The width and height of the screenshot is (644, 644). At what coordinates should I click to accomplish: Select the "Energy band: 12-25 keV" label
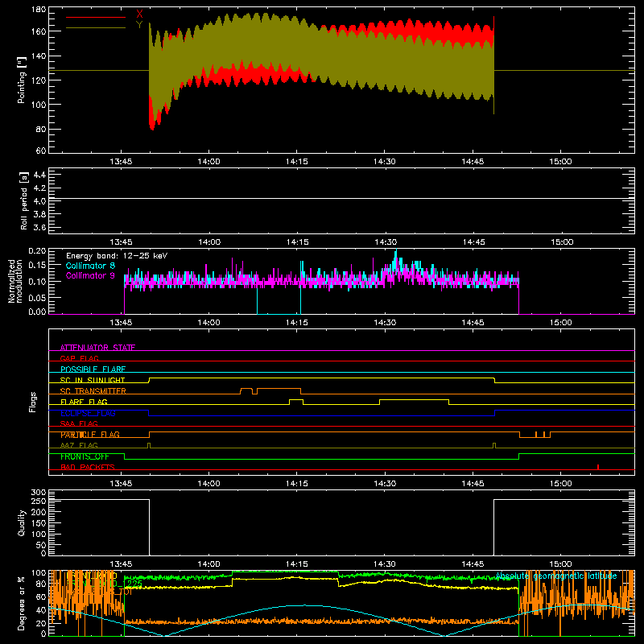pyautogui.click(x=117, y=256)
